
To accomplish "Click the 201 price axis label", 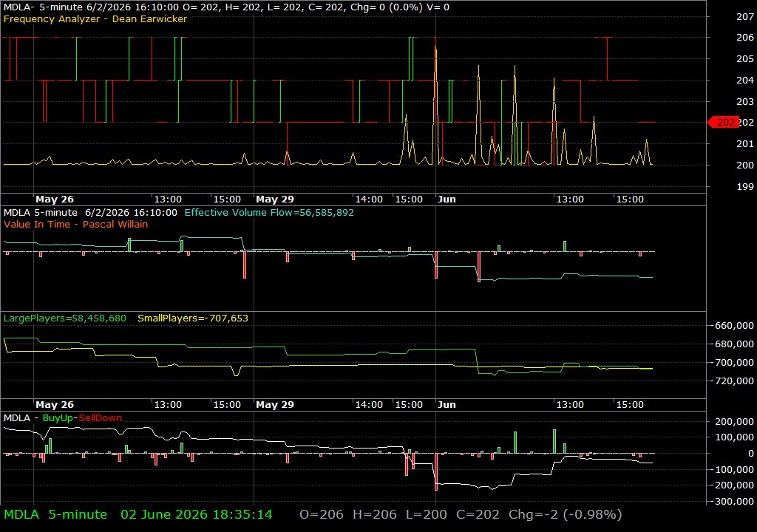I will [x=744, y=143].
